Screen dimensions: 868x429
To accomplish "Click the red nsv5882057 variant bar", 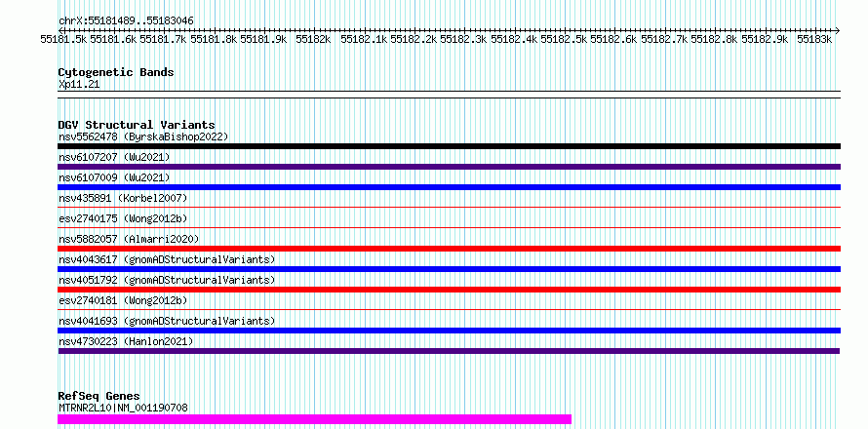I will coord(449,249).
